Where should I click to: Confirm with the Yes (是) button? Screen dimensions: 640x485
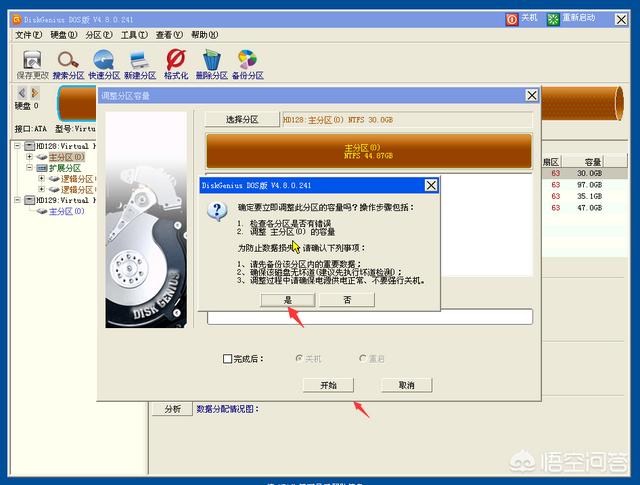tap(288, 300)
